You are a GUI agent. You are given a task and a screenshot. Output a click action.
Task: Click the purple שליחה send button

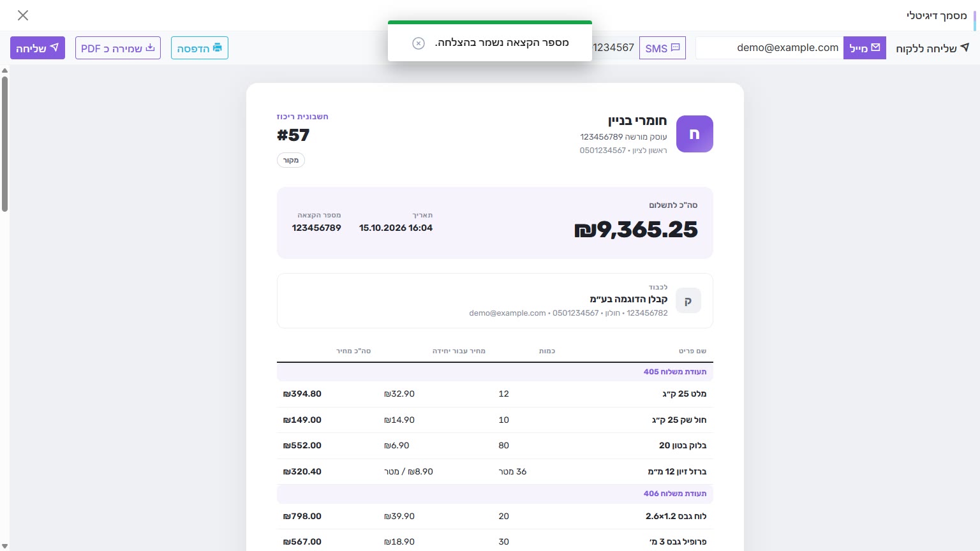pyautogui.click(x=38, y=48)
